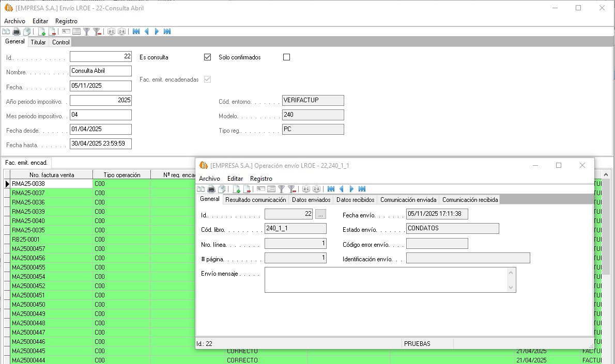Open the Registro menu in main window
The height and width of the screenshot is (364, 615).
click(66, 21)
